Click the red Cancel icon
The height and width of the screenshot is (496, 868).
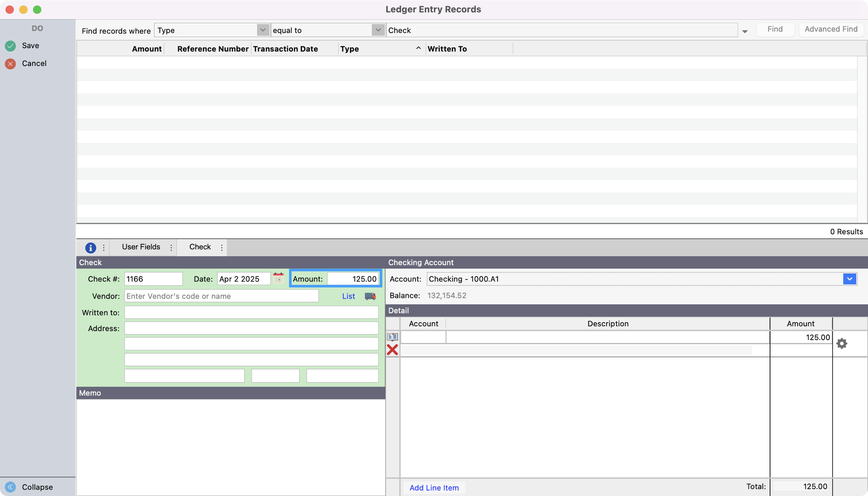[x=11, y=64]
